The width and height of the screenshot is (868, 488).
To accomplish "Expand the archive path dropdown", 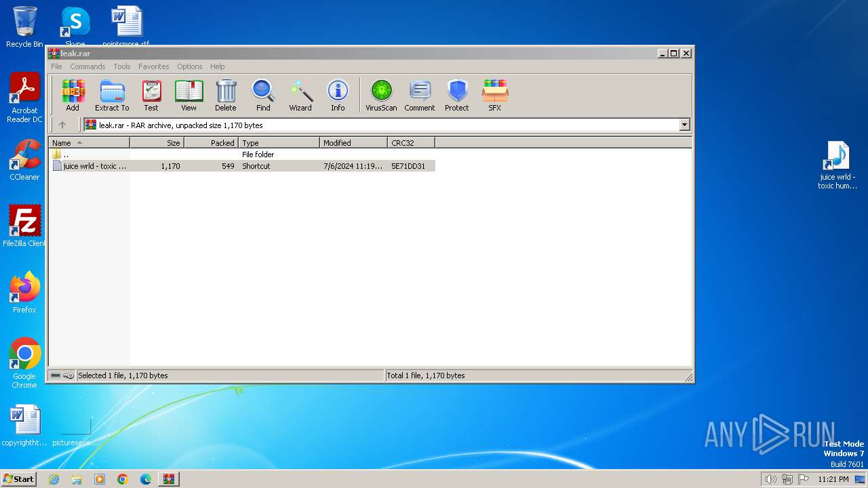I will point(684,125).
